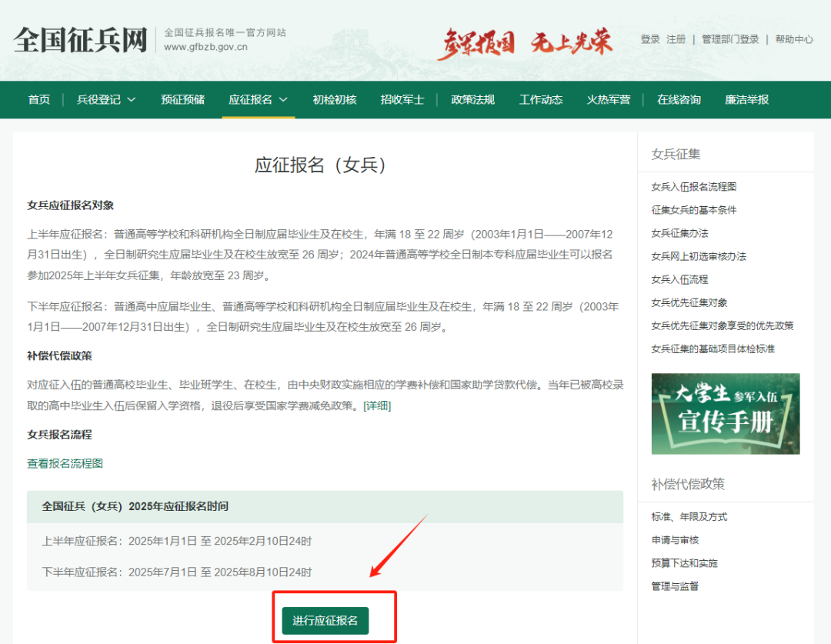查看征集女兵的基本条件
The width and height of the screenshot is (831, 644).
point(696,210)
